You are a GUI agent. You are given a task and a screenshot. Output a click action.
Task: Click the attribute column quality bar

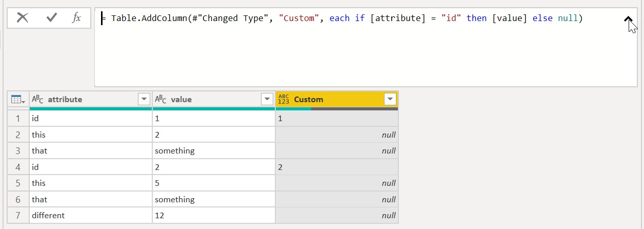pyautogui.click(x=91, y=109)
